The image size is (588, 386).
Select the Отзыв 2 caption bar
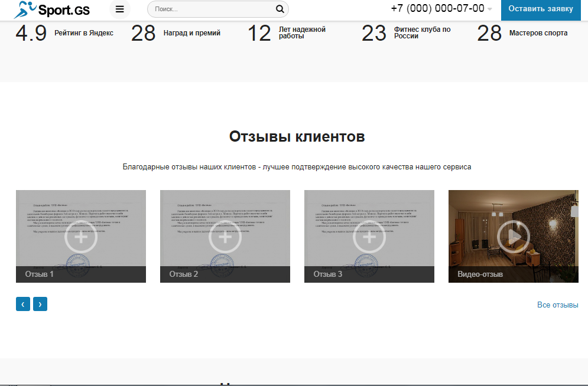225,274
